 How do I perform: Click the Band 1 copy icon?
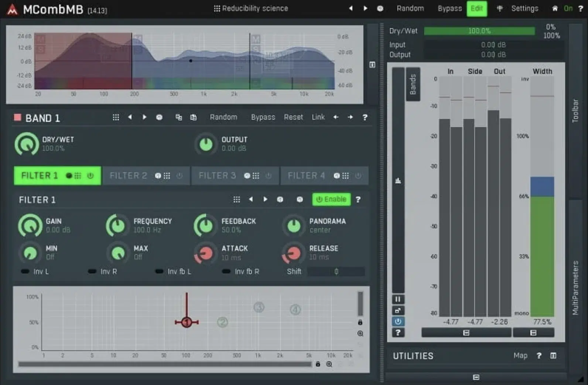click(179, 117)
